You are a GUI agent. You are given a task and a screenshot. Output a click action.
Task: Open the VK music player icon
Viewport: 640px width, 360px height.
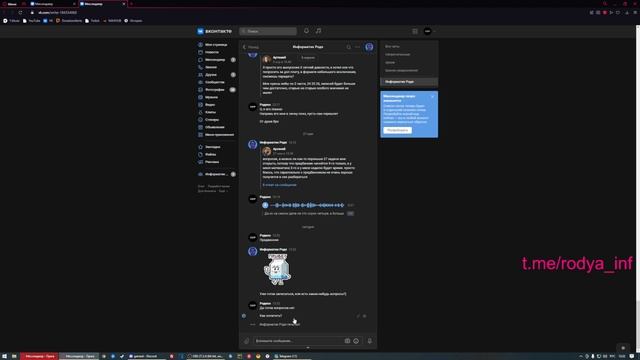[x=318, y=31]
